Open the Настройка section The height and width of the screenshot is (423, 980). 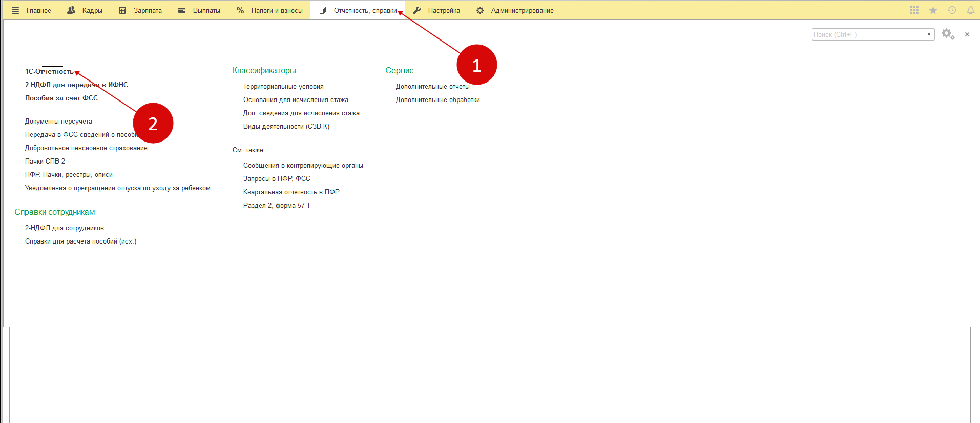pos(437,10)
